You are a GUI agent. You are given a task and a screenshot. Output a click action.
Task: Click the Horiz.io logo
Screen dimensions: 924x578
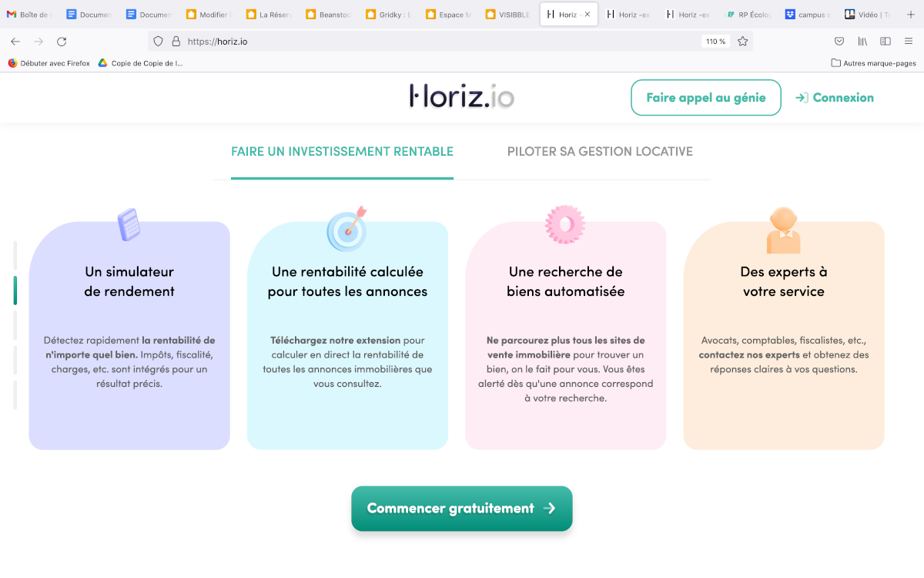pos(461,96)
